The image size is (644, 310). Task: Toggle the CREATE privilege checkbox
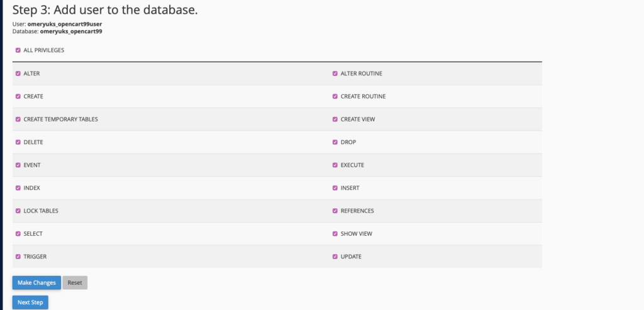18,96
